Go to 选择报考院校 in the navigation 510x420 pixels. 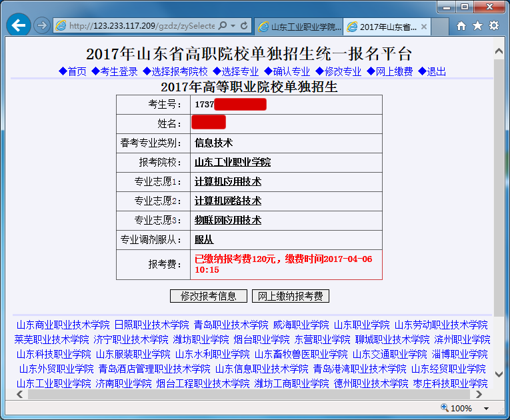(175, 71)
